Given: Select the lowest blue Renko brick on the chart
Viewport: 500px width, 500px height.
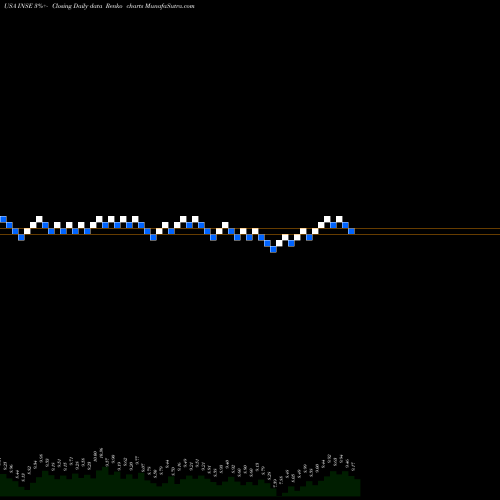Looking at the screenshot, I should (273, 249).
